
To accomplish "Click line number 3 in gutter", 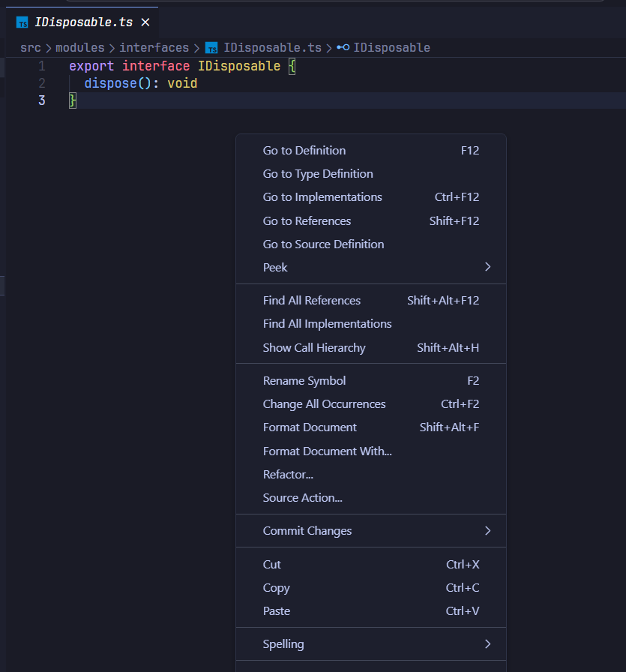I will coord(41,100).
